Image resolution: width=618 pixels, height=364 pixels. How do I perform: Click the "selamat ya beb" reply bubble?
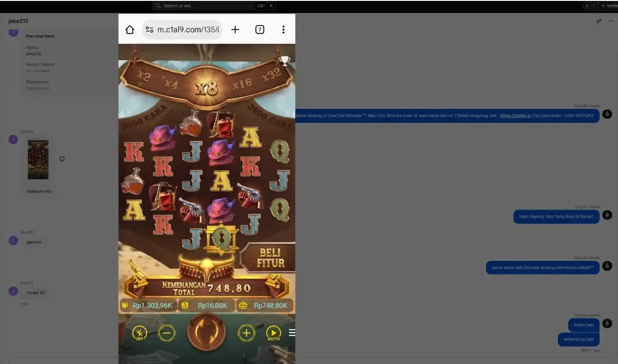coord(579,339)
